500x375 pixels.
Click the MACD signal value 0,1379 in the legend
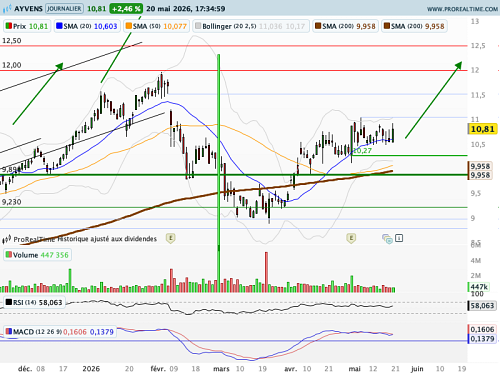[102, 332]
